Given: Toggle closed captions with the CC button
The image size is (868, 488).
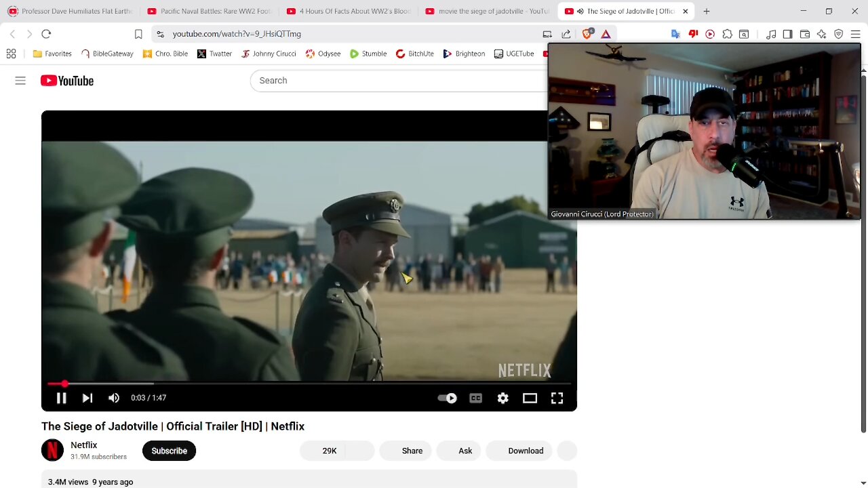Looking at the screenshot, I should click(x=475, y=398).
